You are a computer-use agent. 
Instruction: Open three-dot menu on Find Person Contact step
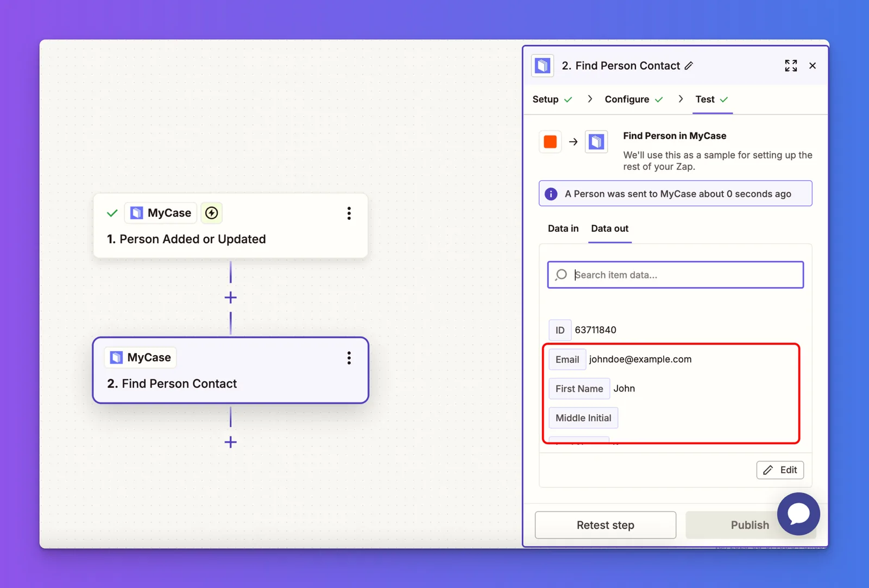(x=349, y=358)
